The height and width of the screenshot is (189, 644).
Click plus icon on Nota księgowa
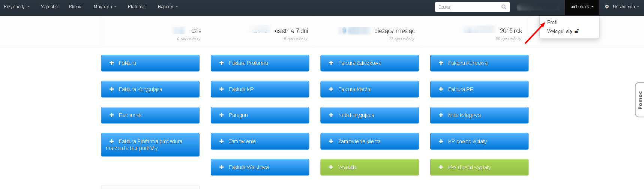point(441,115)
